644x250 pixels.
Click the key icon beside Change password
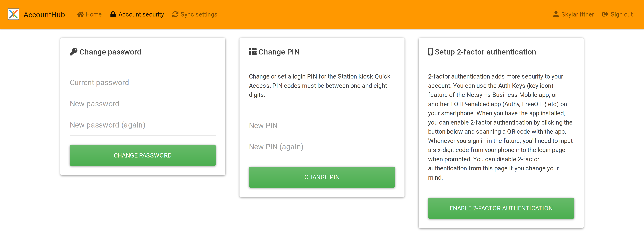click(74, 52)
